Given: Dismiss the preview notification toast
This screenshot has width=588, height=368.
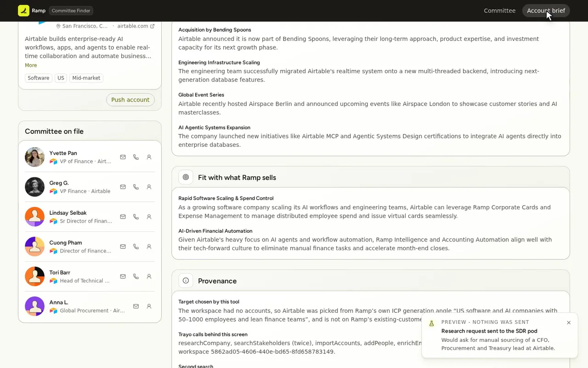Looking at the screenshot, I should point(569,322).
